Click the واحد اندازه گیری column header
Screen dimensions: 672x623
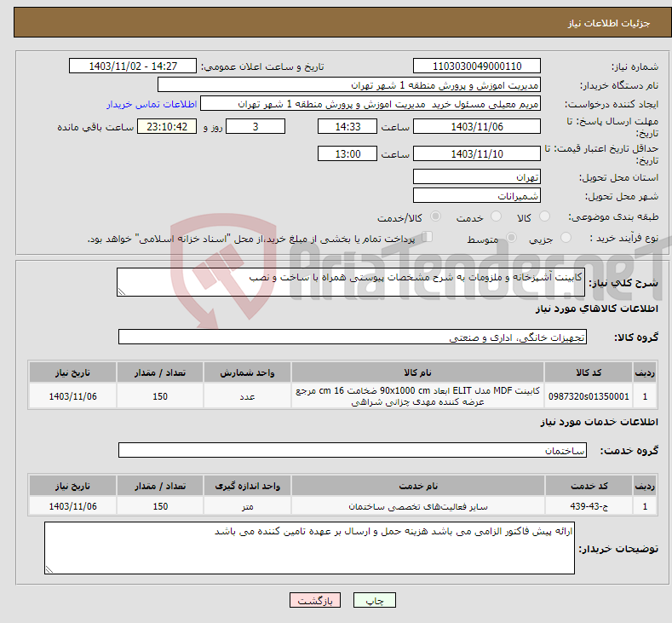(247, 486)
